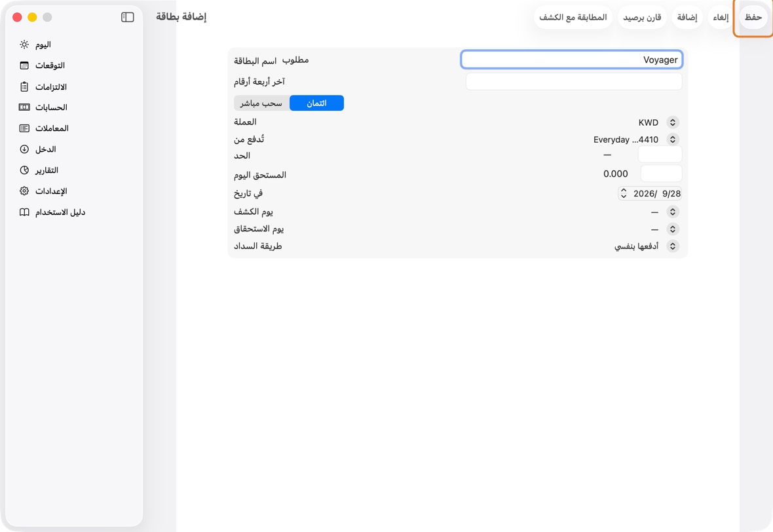Screen dimensions: 773x532
Task: Click the آخر أربعة أرقام input field
Action: 574,81
